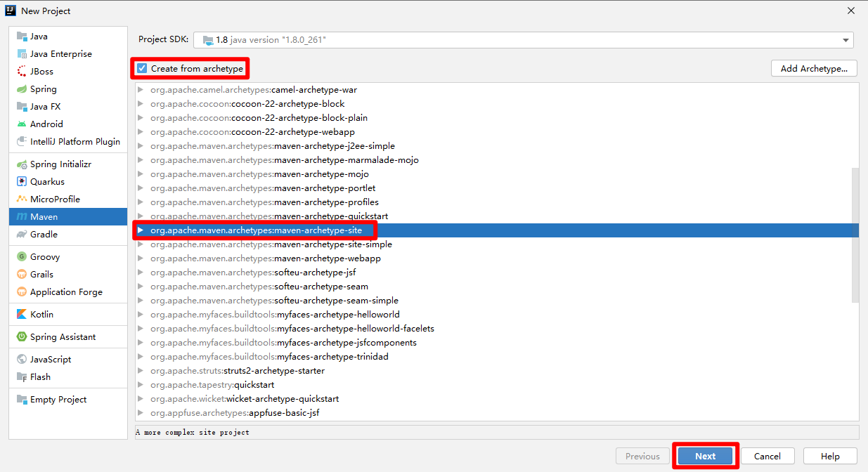Viewport: 868px width, 472px height.
Task: Click the Empty Project folder icon
Action: pos(22,400)
